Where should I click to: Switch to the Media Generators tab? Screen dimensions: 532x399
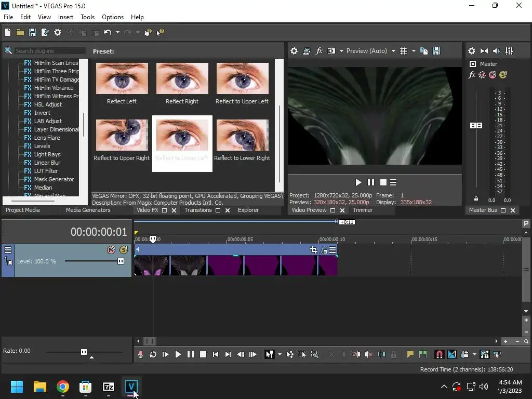tap(88, 210)
